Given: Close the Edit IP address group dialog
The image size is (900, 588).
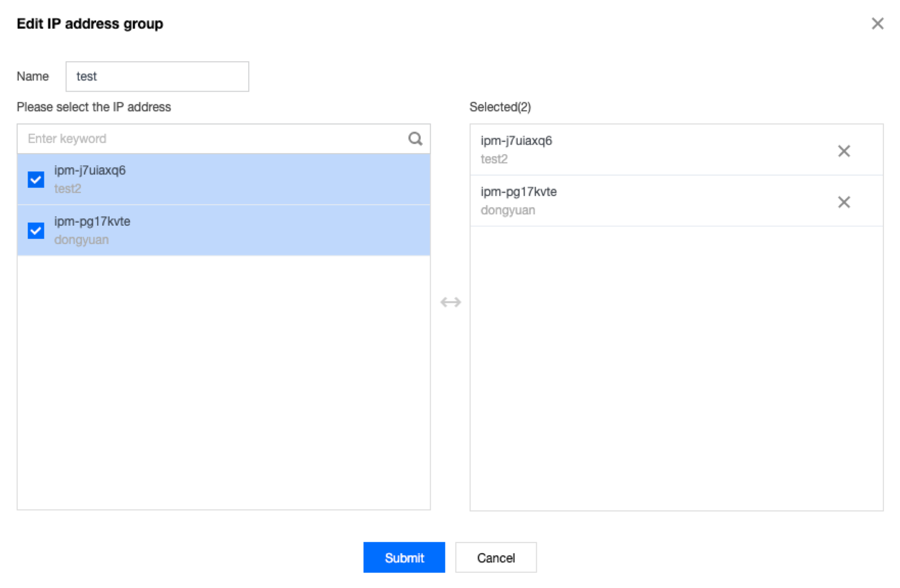Looking at the screenshot, I should coord(878,24).
